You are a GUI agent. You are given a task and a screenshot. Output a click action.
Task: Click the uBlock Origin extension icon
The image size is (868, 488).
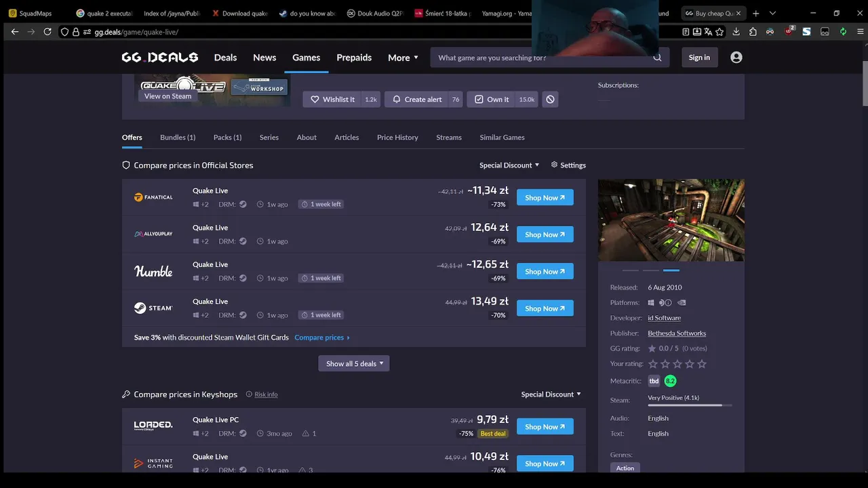[x=789, y=31]
